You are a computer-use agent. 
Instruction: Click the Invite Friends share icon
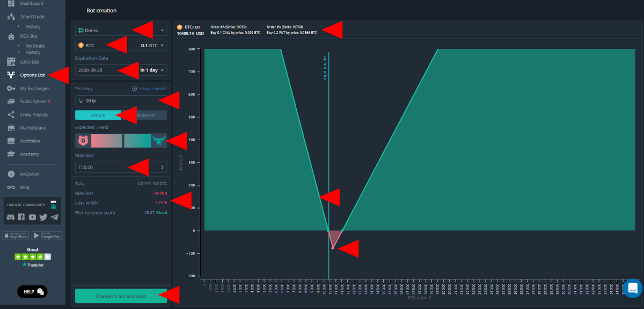(11, 114)
